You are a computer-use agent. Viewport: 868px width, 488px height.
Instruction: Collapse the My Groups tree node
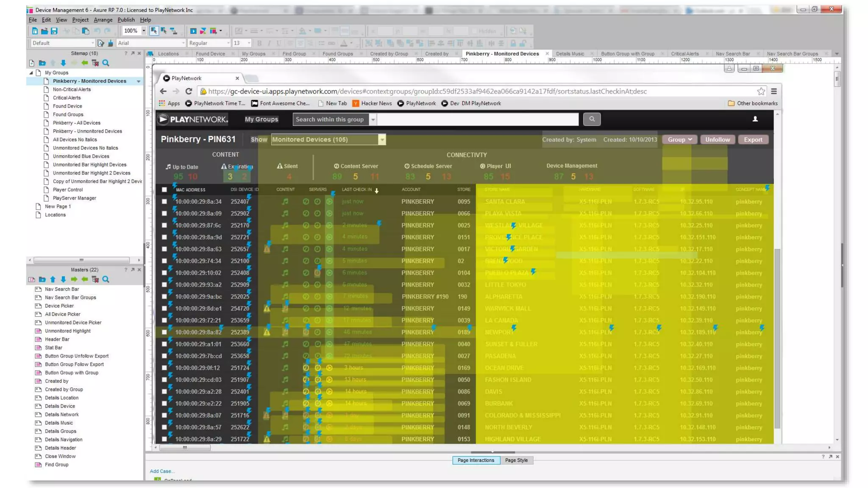point(31,73)
